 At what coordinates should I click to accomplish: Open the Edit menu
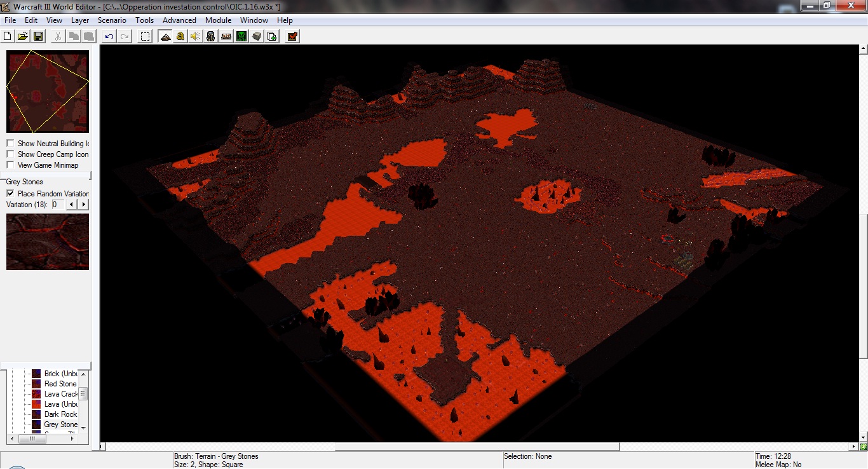point(31,20)
